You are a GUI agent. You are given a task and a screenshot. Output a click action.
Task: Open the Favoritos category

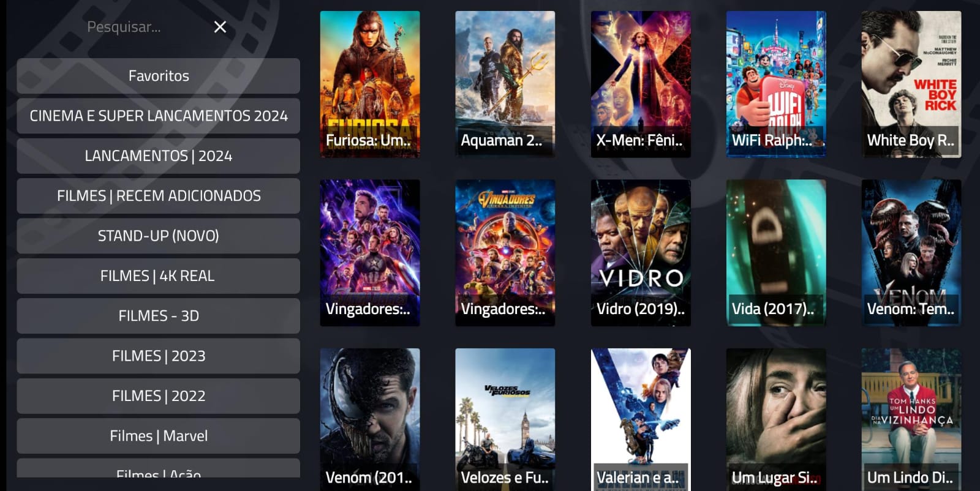click(159, 76)
